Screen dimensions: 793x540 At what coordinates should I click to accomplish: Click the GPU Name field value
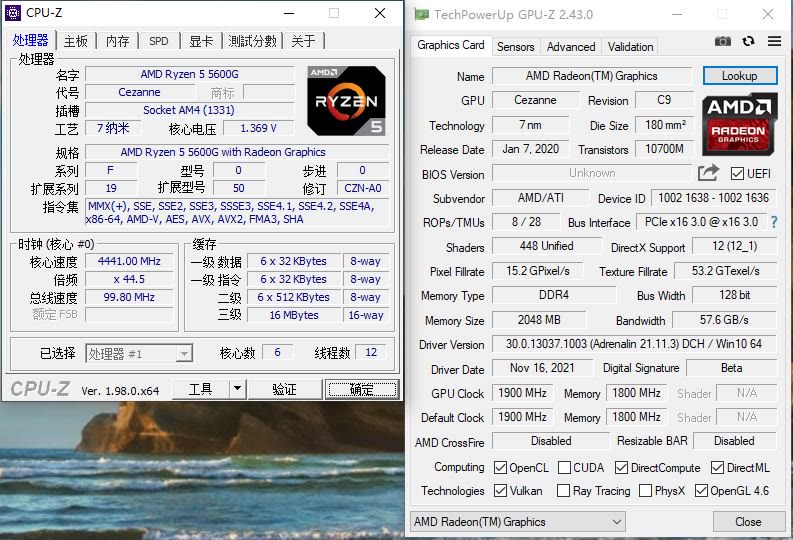tap(592, 76)
